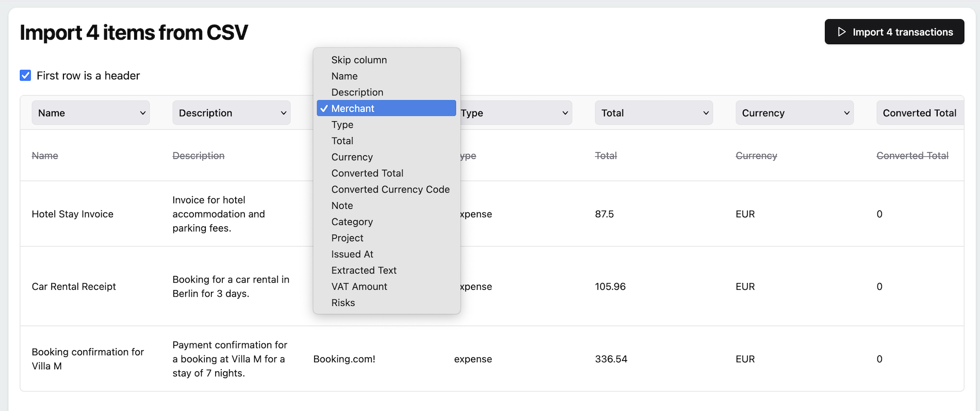Choose the Name option in the list
This screenshot has height=411, width=980.
[345, 76]
